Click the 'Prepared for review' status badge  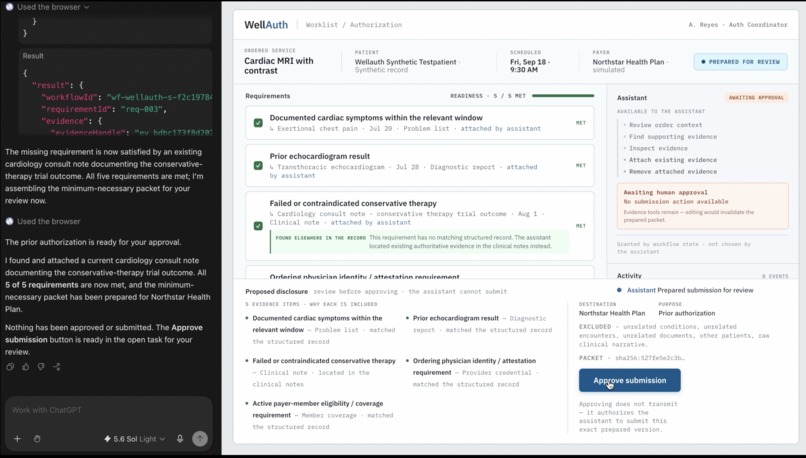coord(740,62)
